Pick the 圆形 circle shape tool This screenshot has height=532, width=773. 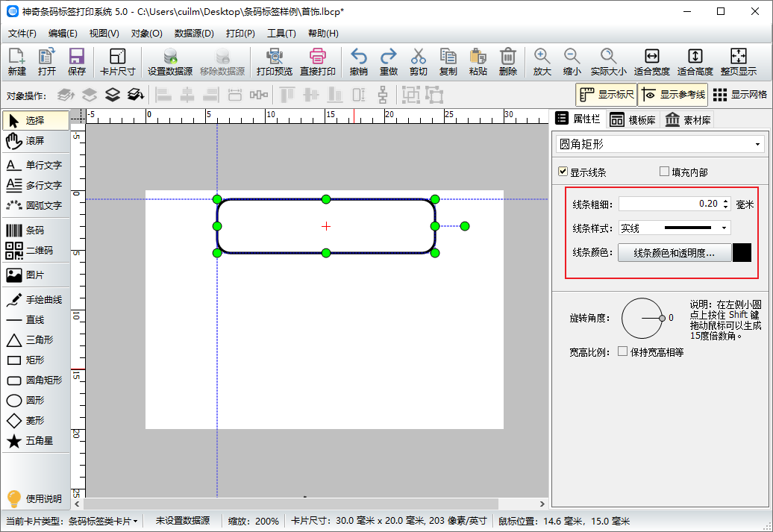[36, 401]
